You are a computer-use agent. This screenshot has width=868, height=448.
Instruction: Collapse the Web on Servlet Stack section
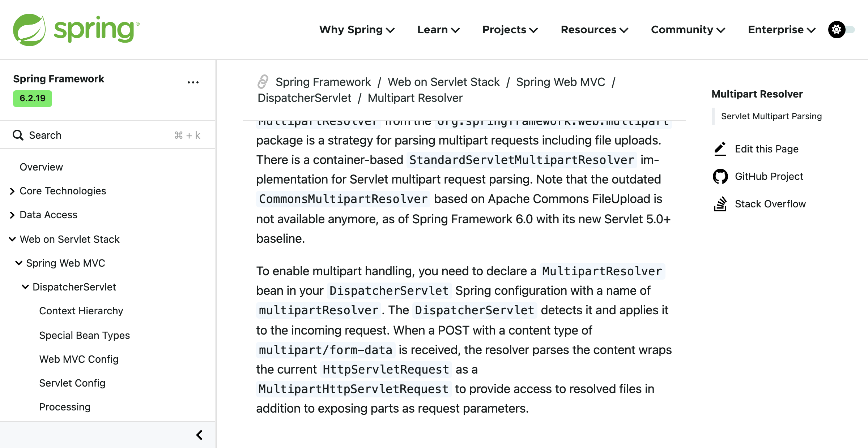(x=12, y=239)
